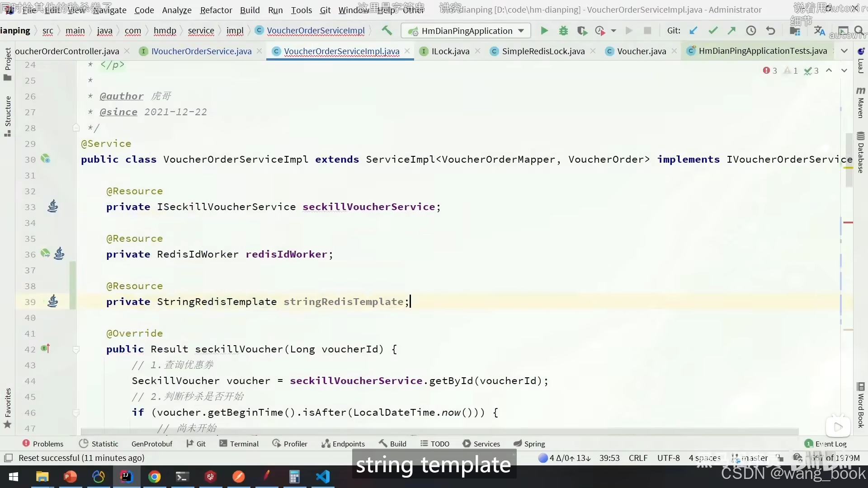Screen dimensions: 868x488
Task: Click the UTF-8 encoding status widget
Action: (x=668, y=458)
